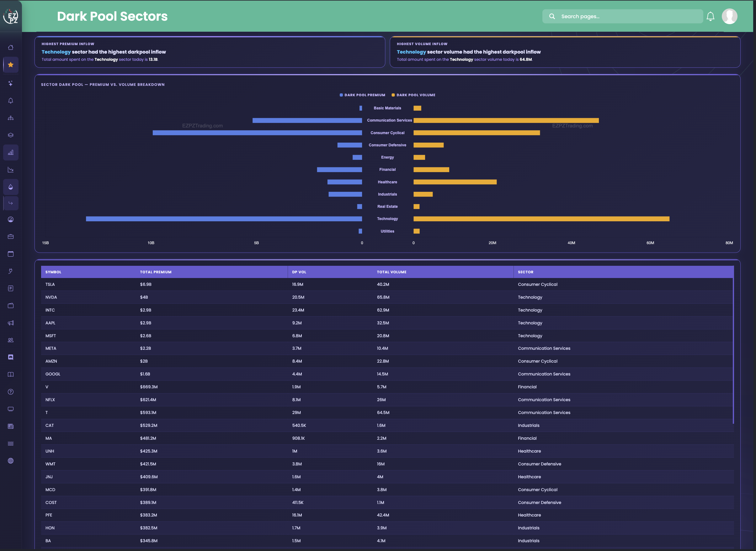
Task: Toggle Dark Pool Premium legend series
Action: (x=363, y=95)
